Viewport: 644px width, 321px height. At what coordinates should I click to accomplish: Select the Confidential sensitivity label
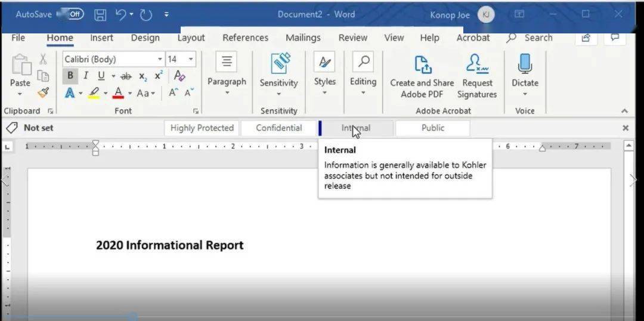pyautogui.click(x=278, y=128)
